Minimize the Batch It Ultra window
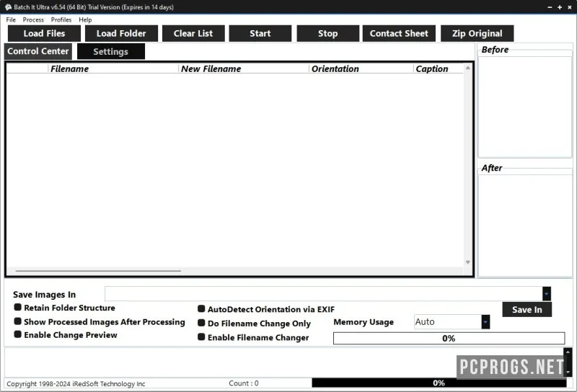 [x=550, y=7]
